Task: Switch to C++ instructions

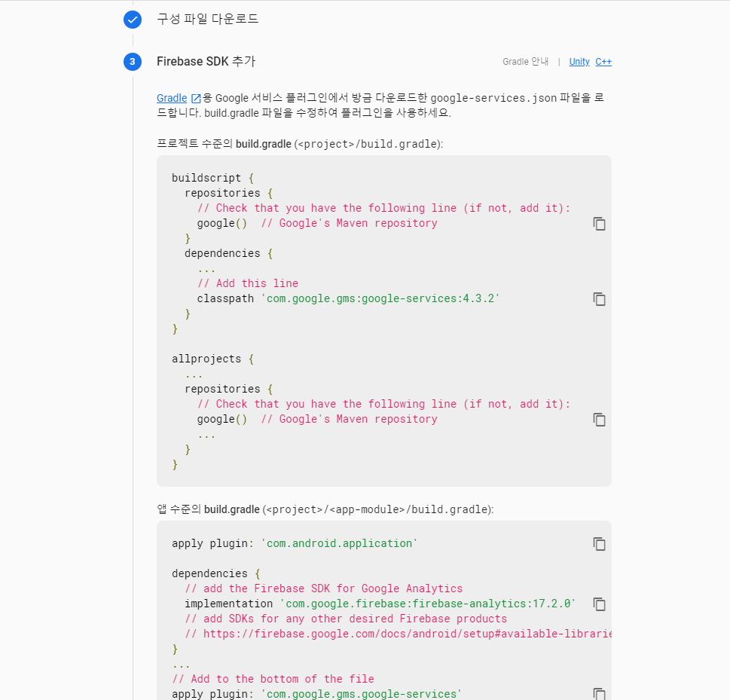Action: (603, 62)
